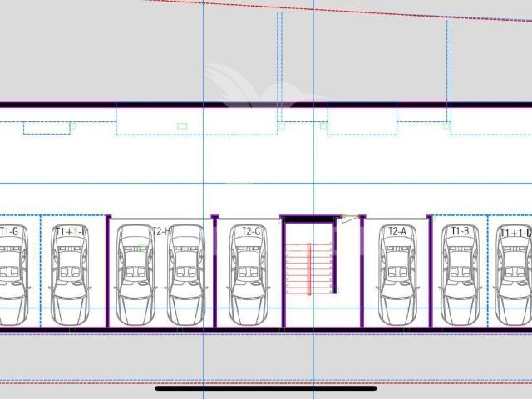Select the car under label T1+1-D
The width and height of the screenshot is (532, 399).
[513, 275]
